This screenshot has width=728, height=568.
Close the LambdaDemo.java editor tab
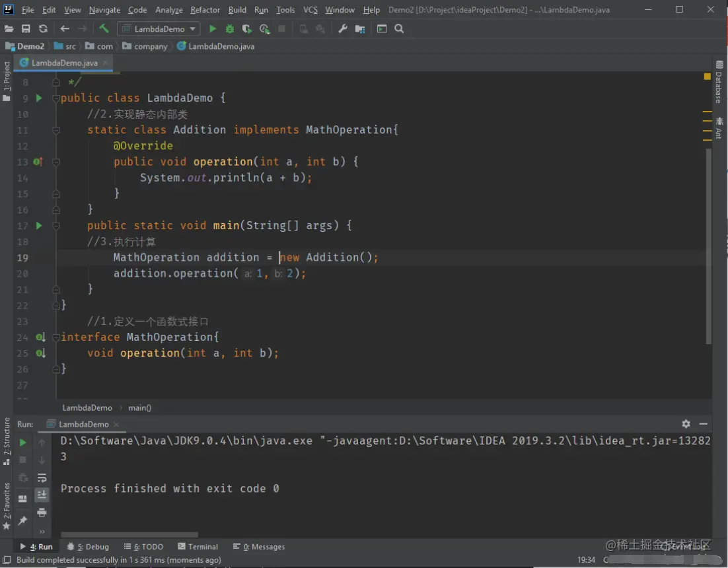click(105, 63)
